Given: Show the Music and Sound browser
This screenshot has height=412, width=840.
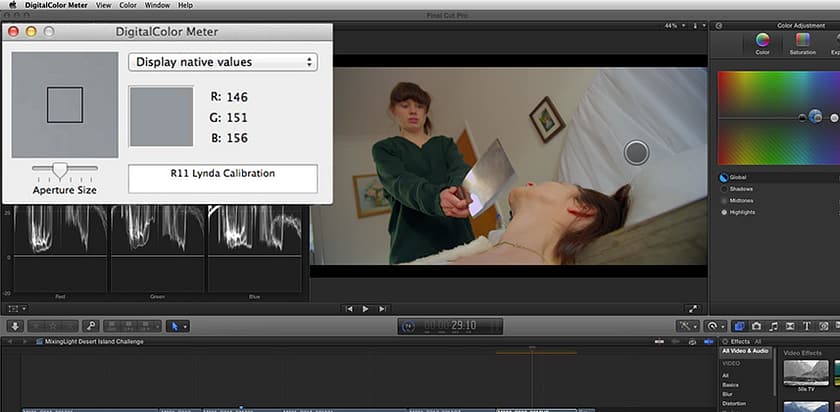Looking at the screenshot, I should point(773,326).
